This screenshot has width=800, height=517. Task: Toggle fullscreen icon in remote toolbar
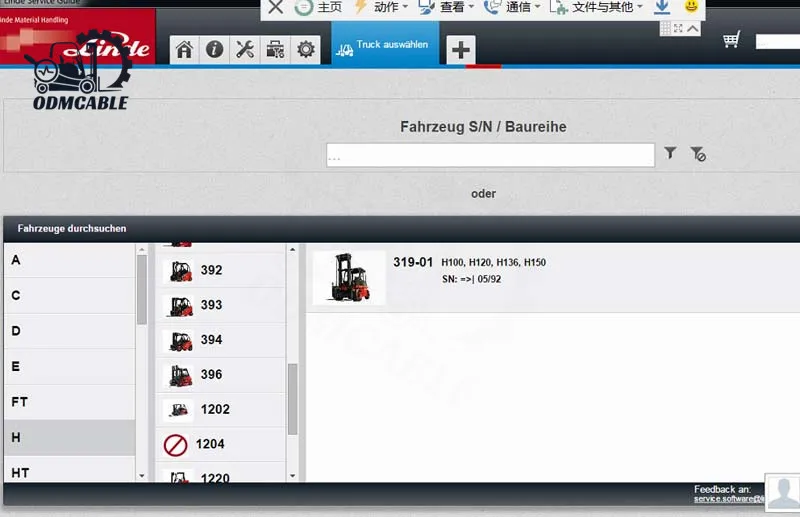tap(678, 29)
